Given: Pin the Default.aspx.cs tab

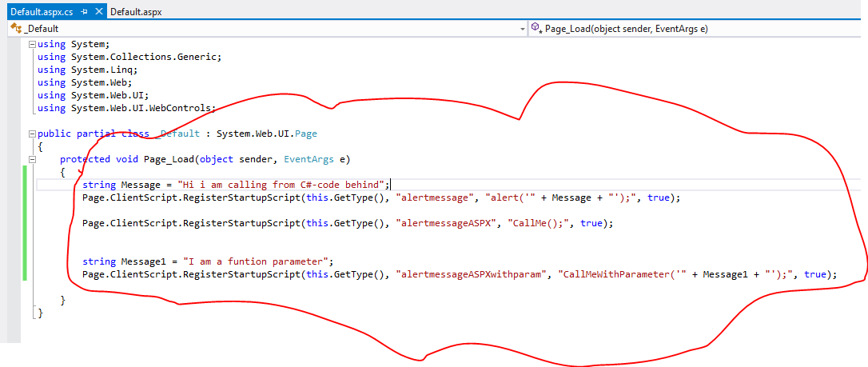Looking at the screenshot, I should tap(84, 12).
